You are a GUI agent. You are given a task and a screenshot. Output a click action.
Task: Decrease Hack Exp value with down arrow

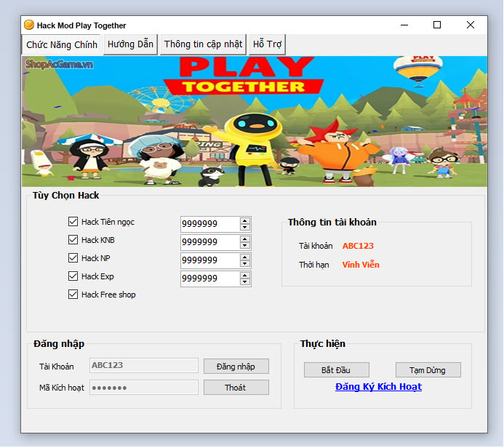click(x=245, y=282)
